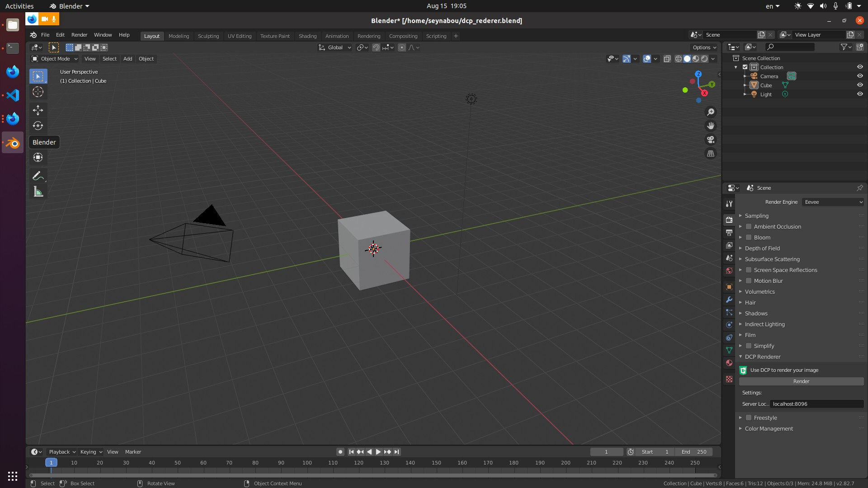Viewport: 868px width, 488px height.
Task: Select the Move tool in toolbar
Action: coord(38,110)
